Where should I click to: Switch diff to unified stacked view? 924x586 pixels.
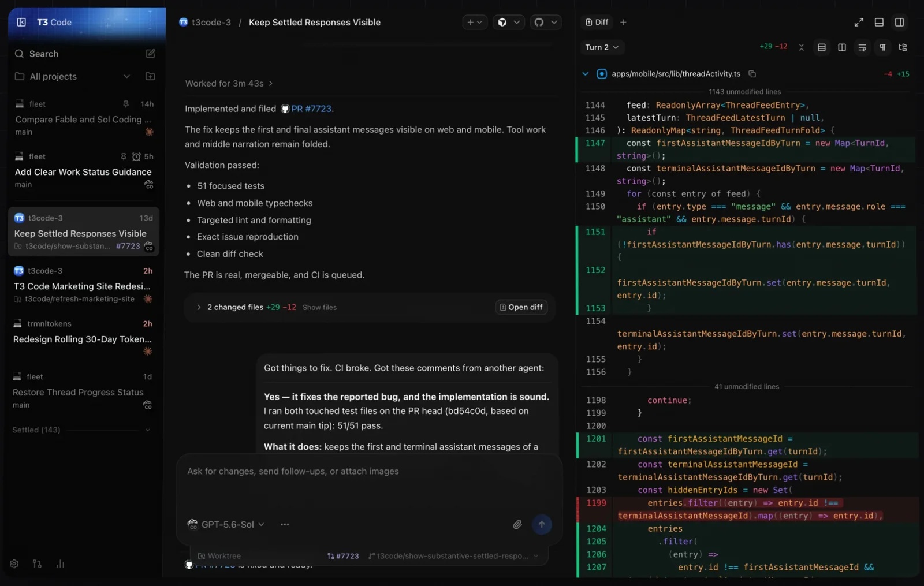click(x=822, y=47)
